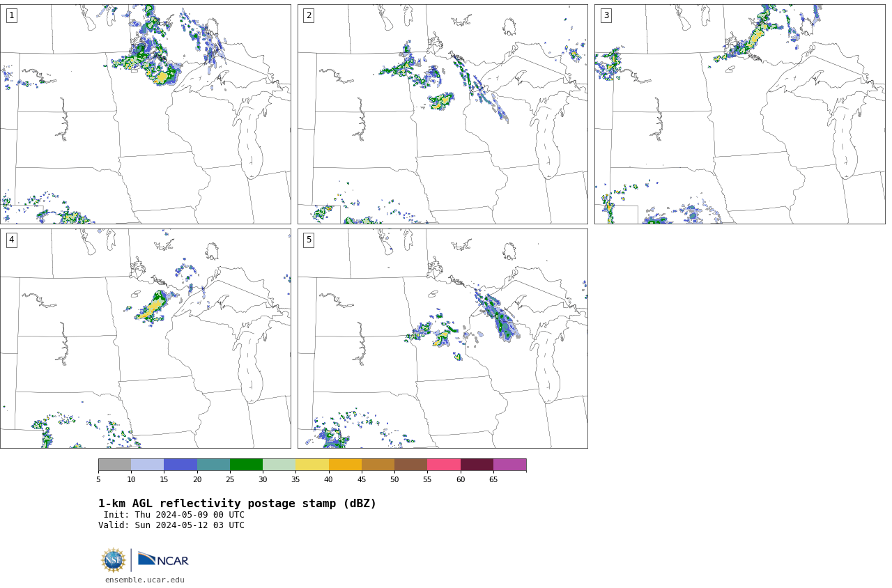This screenshot has height=588, width=892.
Task: Click the colorbar tick label 35
Action: click(295, 479)
